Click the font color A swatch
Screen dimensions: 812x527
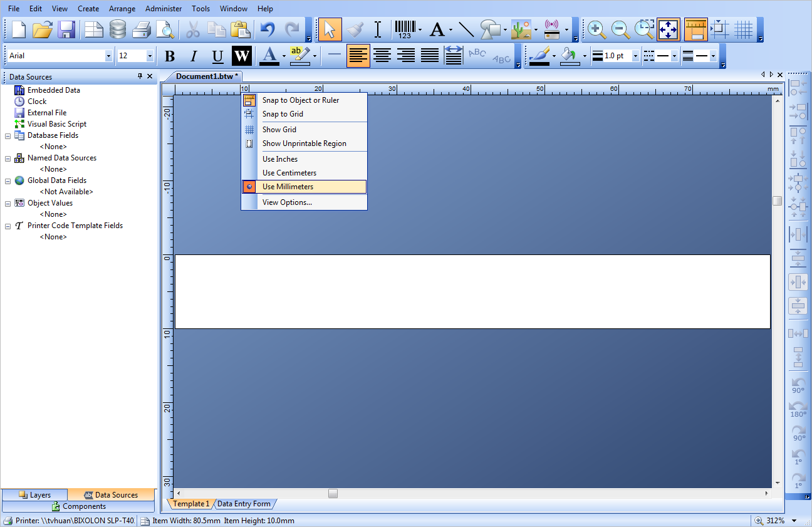click(269, 56)
